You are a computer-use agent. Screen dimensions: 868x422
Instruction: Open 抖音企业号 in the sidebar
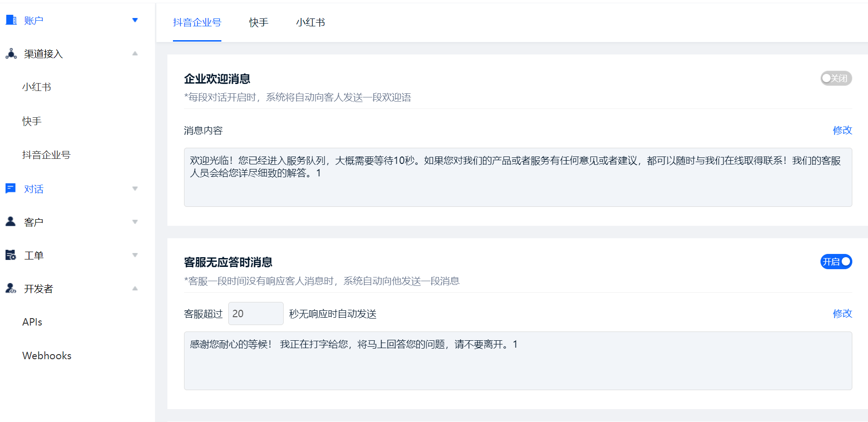(46, 155)
